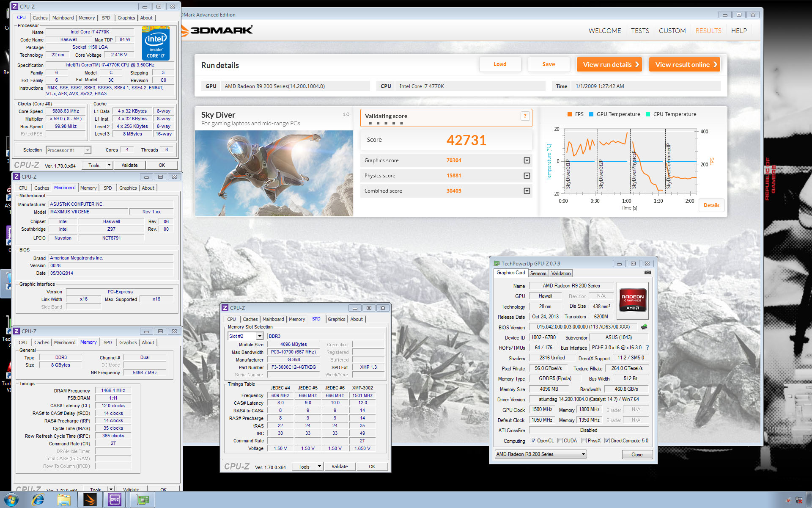Image resolution: width=812 pixels, height=508 pixels.
Task: Click the Bus Interface question mark in GPU-Z
Action: 647,348
